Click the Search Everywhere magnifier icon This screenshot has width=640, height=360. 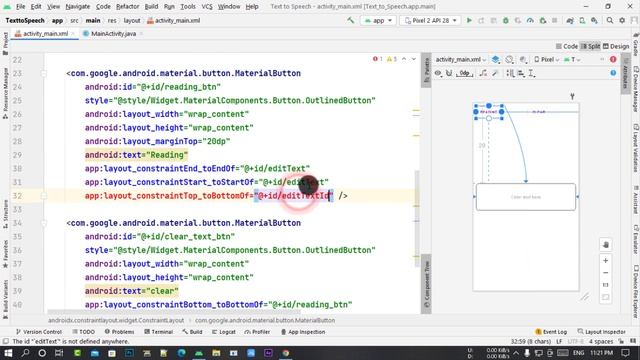[x=610, y=20]
